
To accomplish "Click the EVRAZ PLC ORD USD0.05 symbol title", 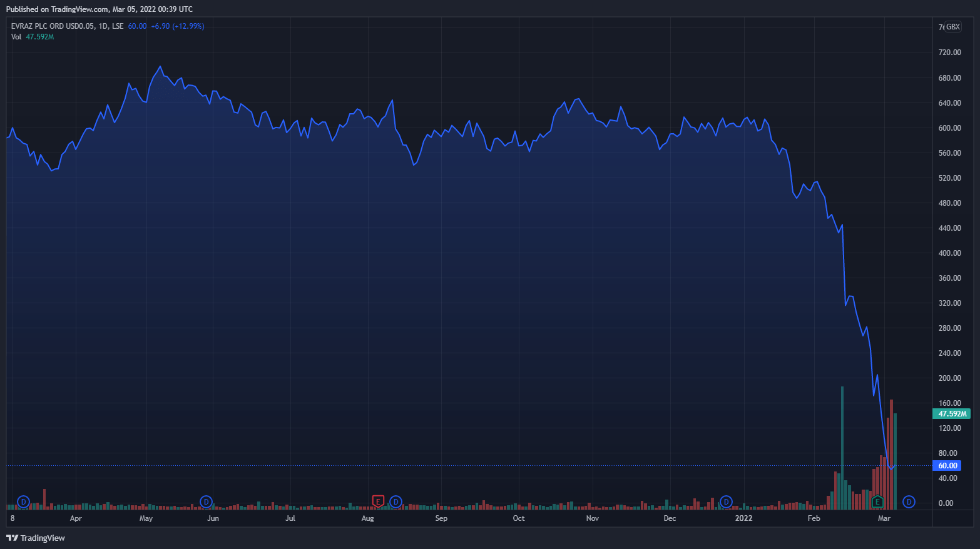I will coord(53,26).
